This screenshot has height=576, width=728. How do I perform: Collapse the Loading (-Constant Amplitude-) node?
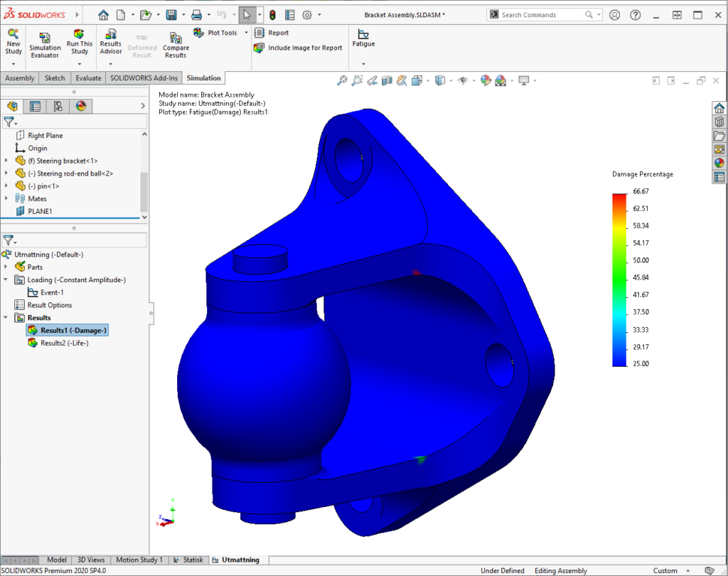6,280
